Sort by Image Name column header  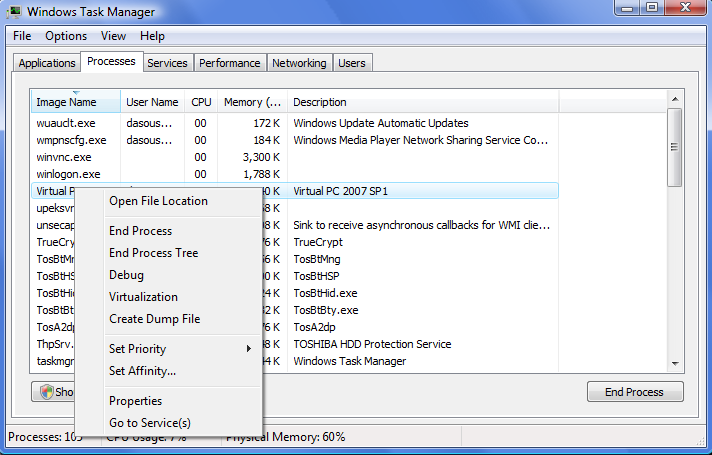[76, 102]
